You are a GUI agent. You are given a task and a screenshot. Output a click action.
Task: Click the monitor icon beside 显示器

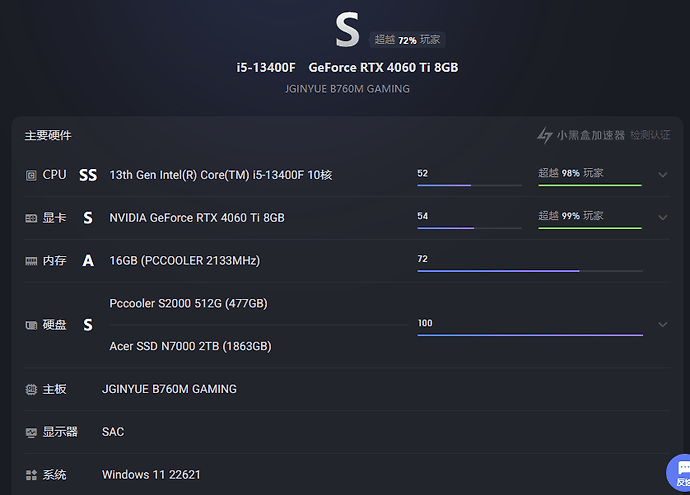click(31, 433)
